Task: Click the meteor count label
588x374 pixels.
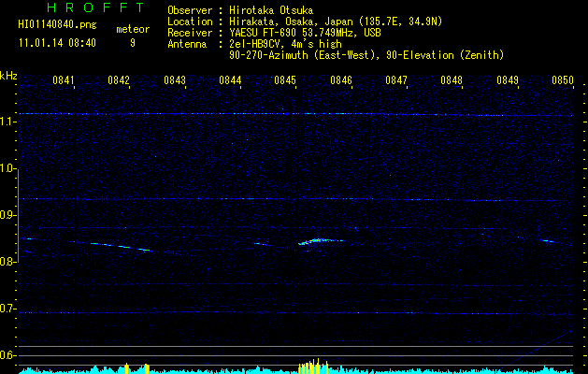Action: tap(133, 29)
